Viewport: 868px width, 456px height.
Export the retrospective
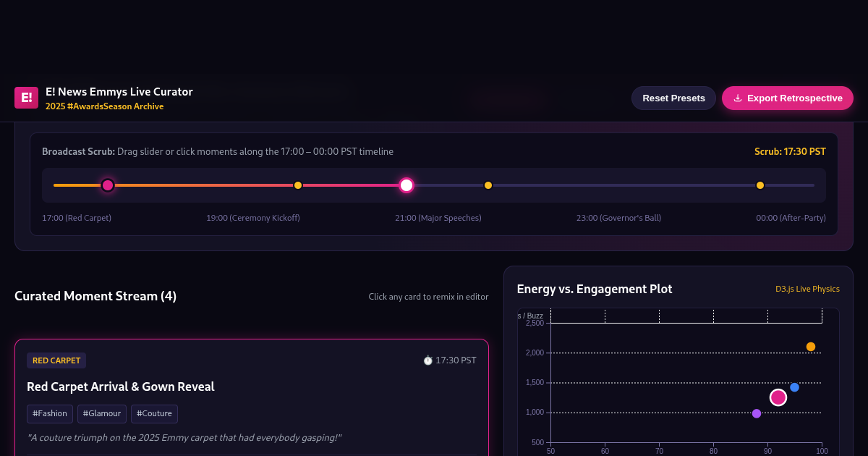[787, 98]
